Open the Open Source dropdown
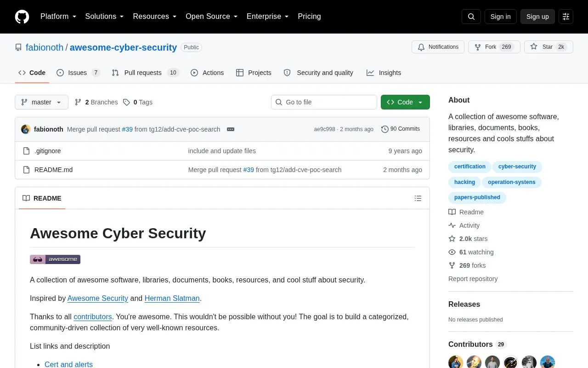The width and height of the screenshot is (588, 368). pos(212,17)
